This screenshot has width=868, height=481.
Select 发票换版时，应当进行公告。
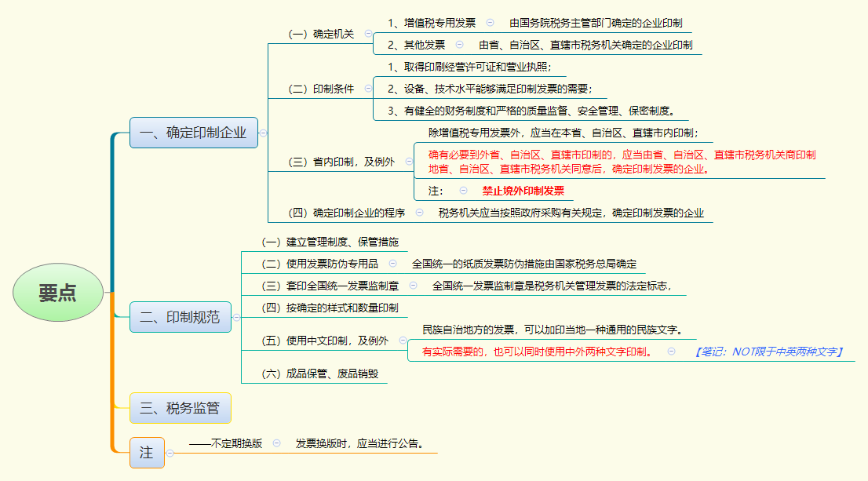coord(360,443)
